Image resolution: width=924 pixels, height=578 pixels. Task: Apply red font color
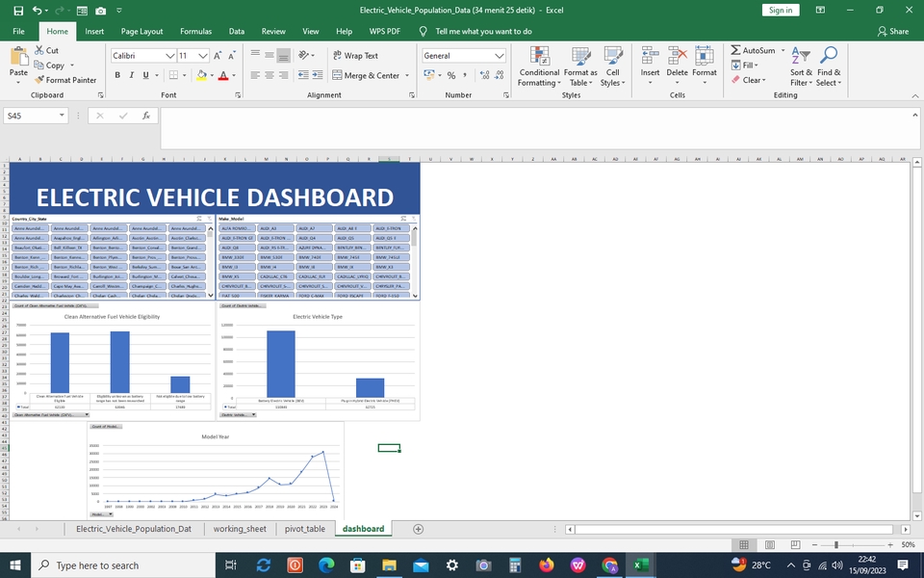point(223,75)
